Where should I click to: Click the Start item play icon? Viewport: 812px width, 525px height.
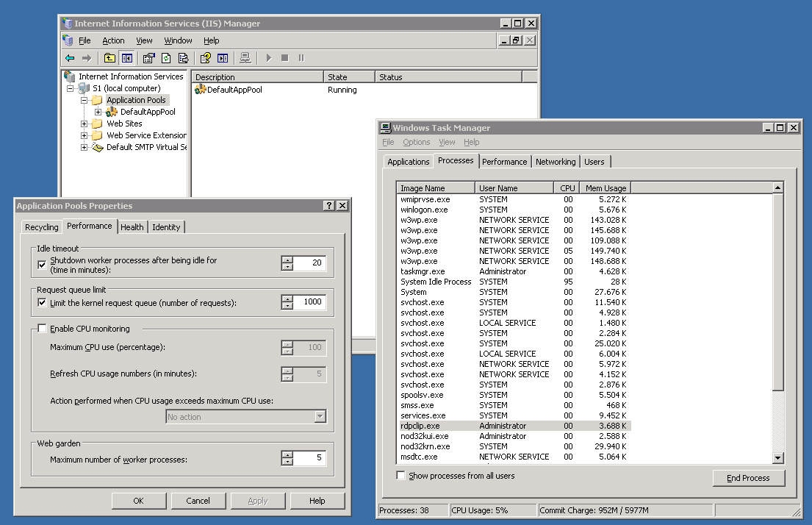point(268,58)
